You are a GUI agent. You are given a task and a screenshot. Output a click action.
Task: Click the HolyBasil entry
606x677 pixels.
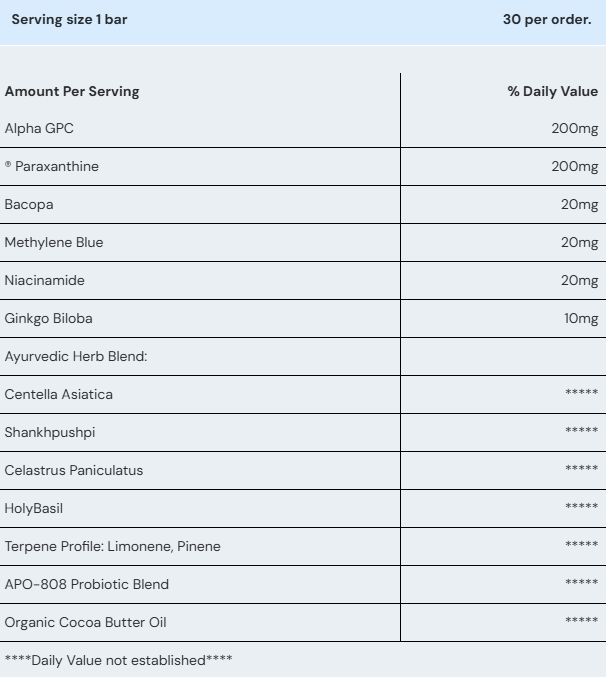pyautogui.click(x=34, y=509)
